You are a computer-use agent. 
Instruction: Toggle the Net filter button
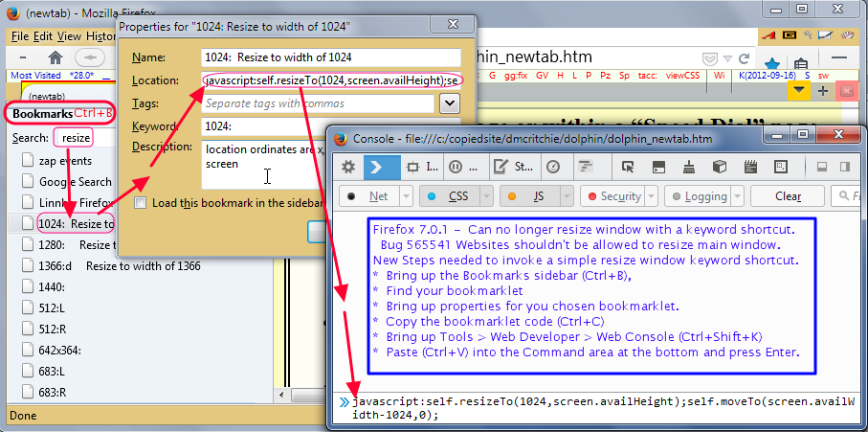click(x=369, y=196)
